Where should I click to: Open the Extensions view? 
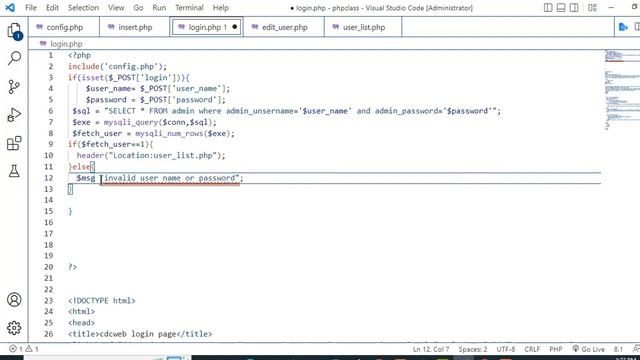[x=14, y=143]
